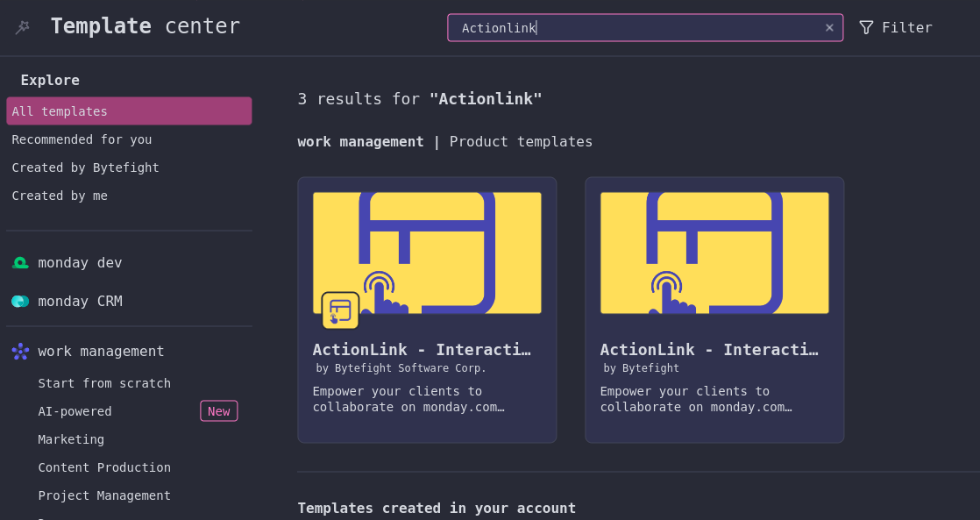The height and width of the screenshot is (520, 980).
Task: Open Content Production templates
Action: click(104, 467)
